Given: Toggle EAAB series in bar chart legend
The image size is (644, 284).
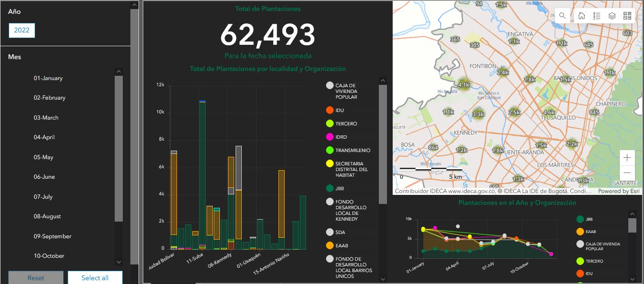Looking at the screenshot, I should tap(330, 245).
